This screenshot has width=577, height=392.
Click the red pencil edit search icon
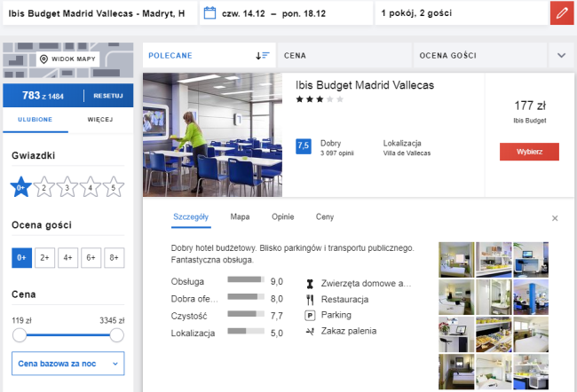click(x=562, y=13)
